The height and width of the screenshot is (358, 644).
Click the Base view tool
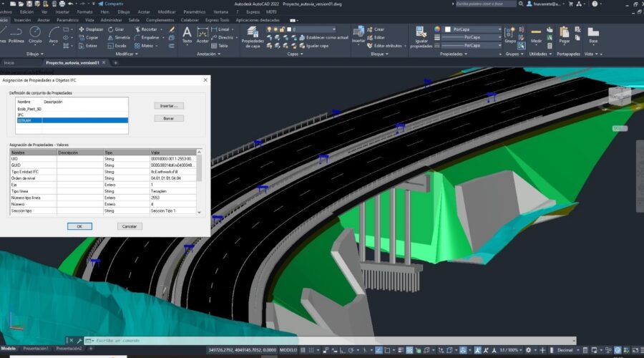(x=593, y=35)
